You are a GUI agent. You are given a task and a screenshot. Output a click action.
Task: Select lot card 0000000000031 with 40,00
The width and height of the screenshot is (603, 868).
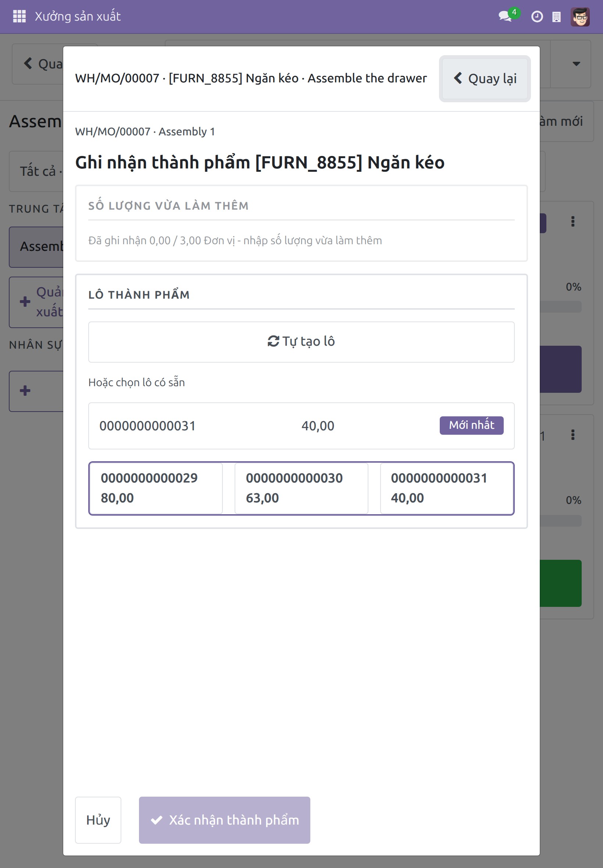[447, 488]
